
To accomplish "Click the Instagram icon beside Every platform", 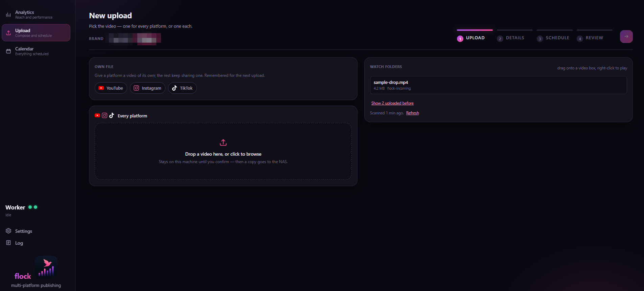I will tap(105, 115).
